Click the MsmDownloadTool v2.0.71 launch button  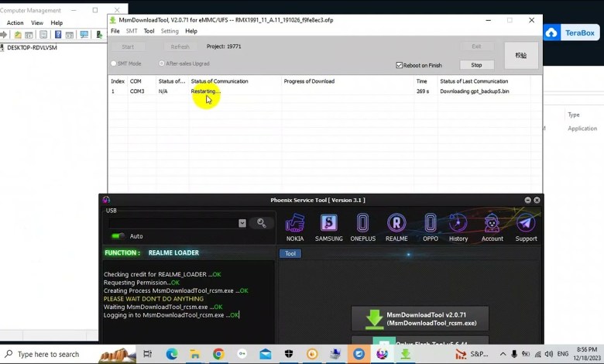420,318
